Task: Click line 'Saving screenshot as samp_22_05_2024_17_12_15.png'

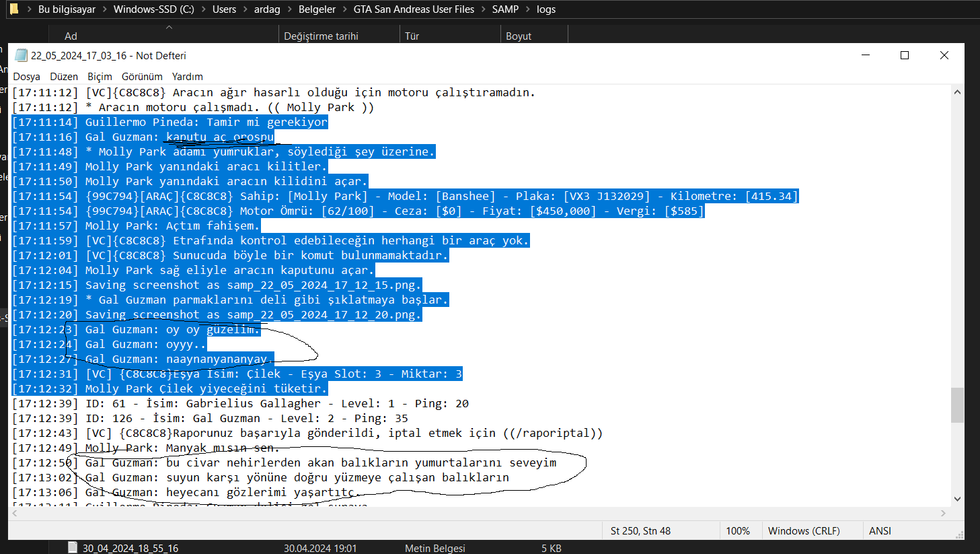Action: tap(217, 285)
